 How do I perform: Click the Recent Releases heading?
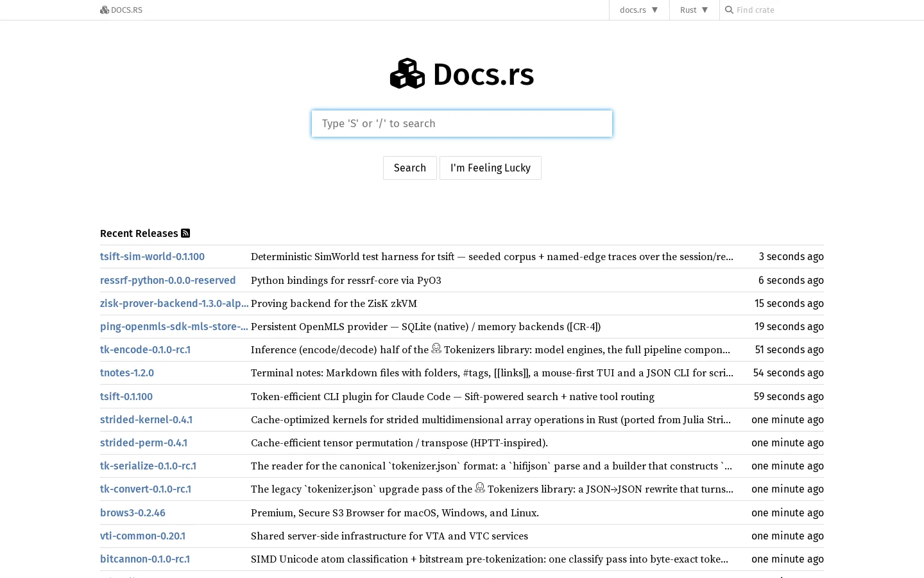pyautogui.click(x=139, y=233)
